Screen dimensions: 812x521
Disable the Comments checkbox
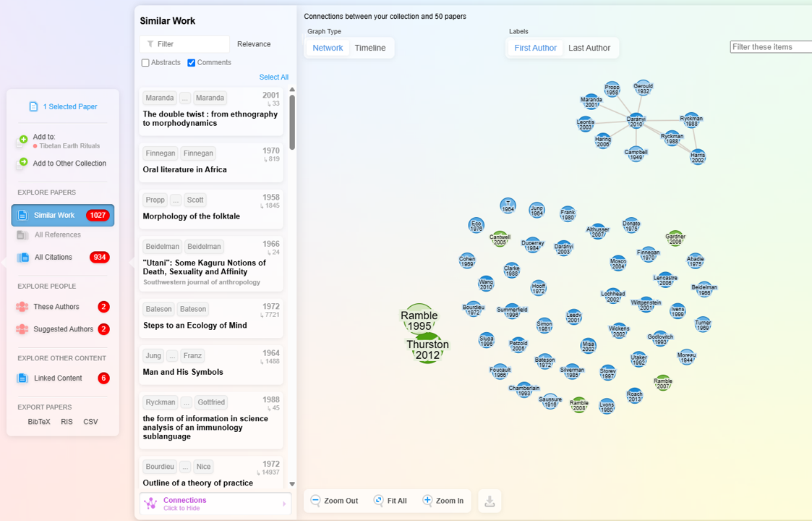coord(191,63)
